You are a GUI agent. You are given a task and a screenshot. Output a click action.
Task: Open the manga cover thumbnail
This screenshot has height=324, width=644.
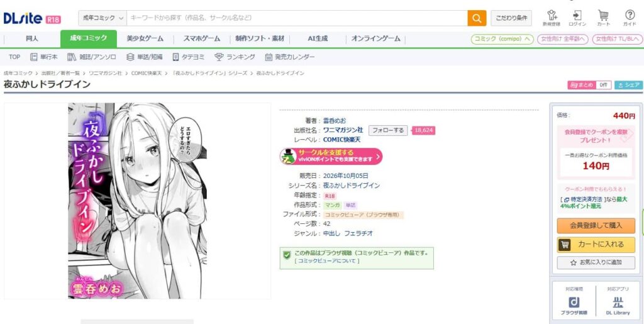[138, 201]
